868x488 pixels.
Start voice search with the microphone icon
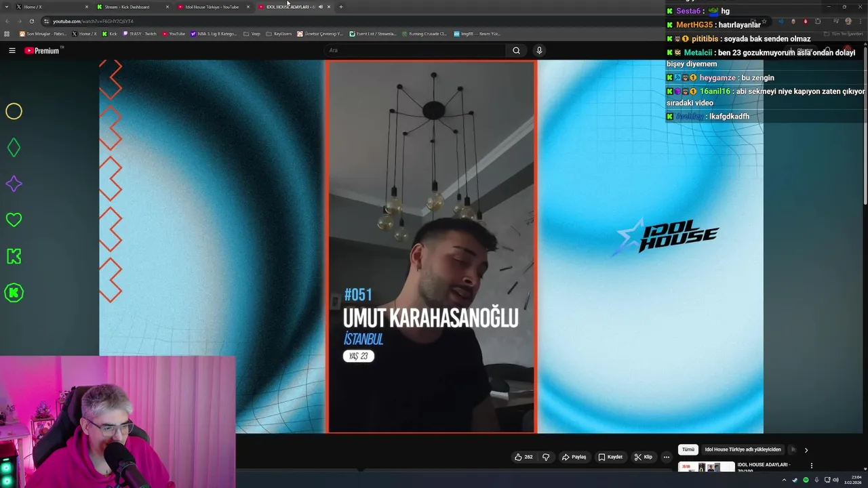pos(539,50)
